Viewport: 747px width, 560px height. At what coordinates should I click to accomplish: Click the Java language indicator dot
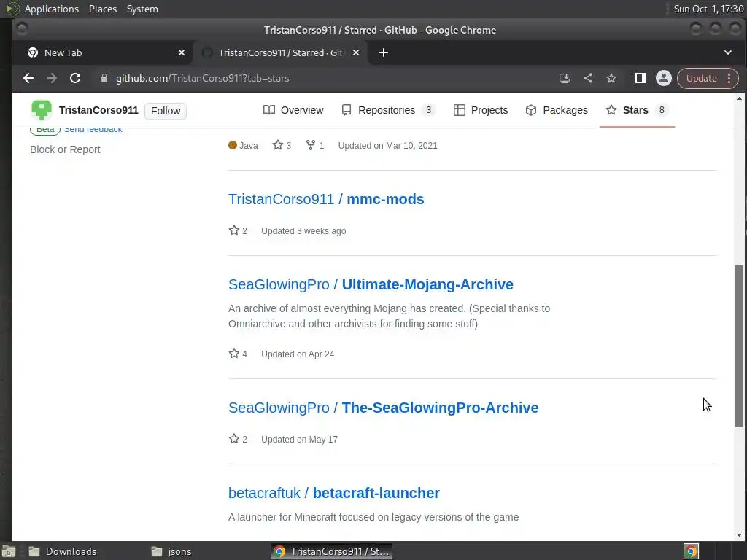(233, 145)
